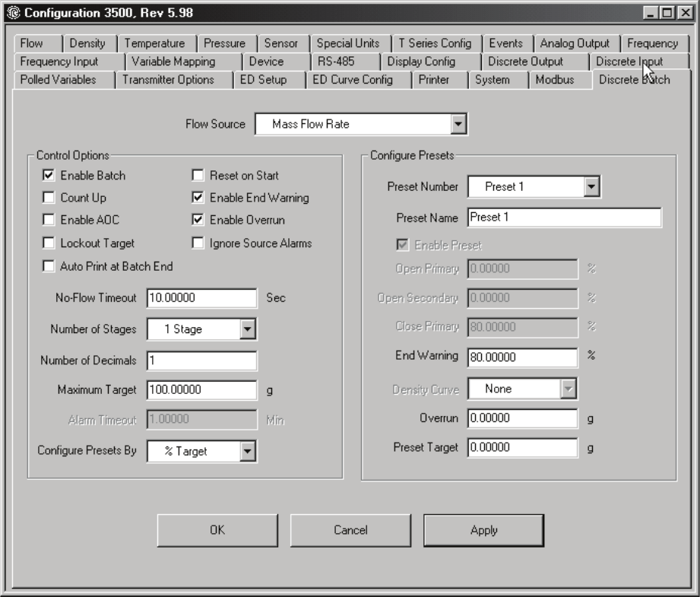This screenshot has width=700, height=597.
Task: Edit the Preset Name text field
Action: pyautogui.click(x=564, y=218)
